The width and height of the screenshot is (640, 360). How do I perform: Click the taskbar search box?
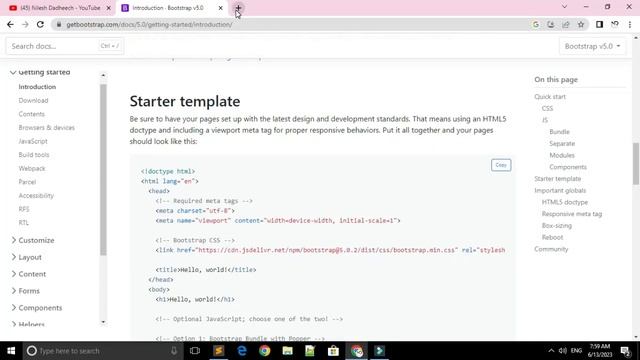tap(102, 351)
